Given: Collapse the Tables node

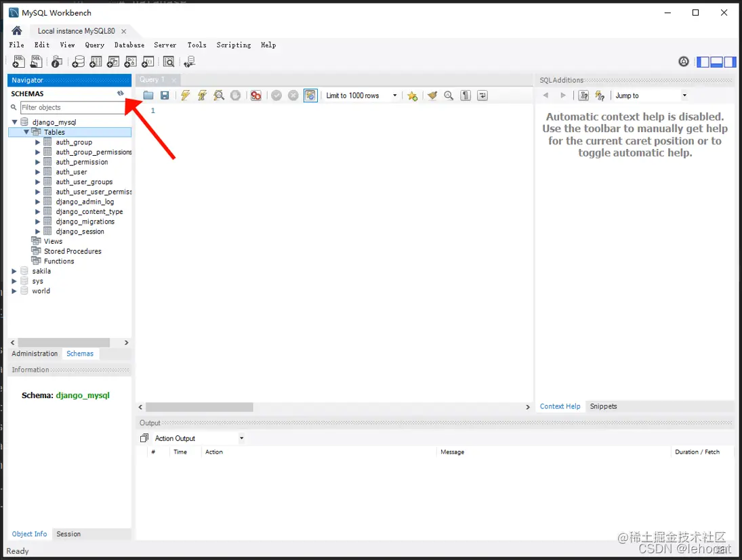Looking at the screenshot, I should tap(26, 132).
